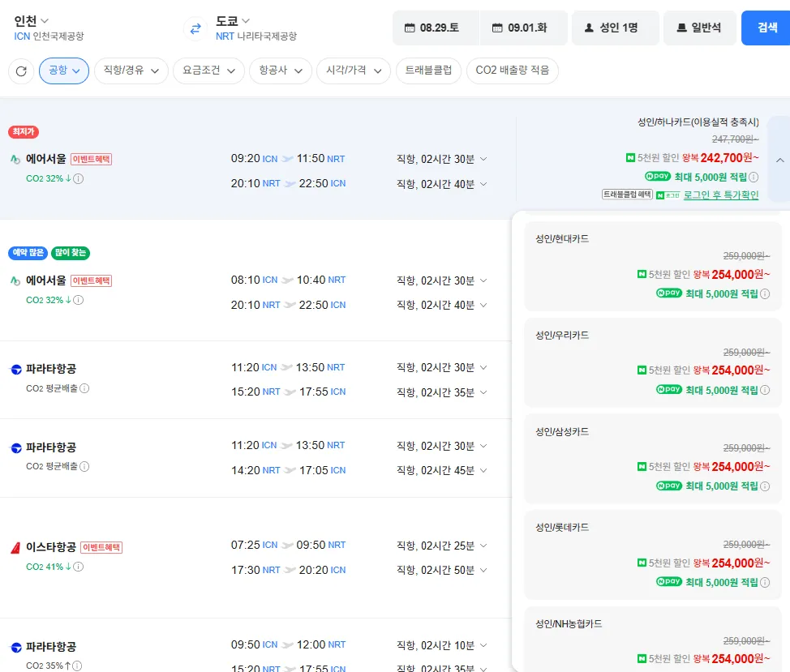Expand the 직항/경유 dropdown filter
This screenshot has height=672, width=790.
(x=131, y=71)
